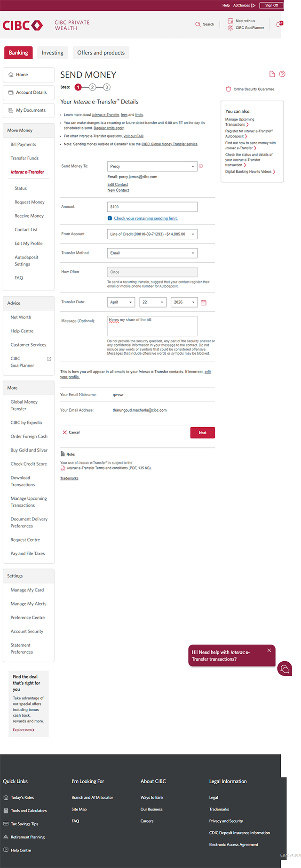Open the Transfer Method dropdown
The image size is (301, 868).
coord(152,253)
